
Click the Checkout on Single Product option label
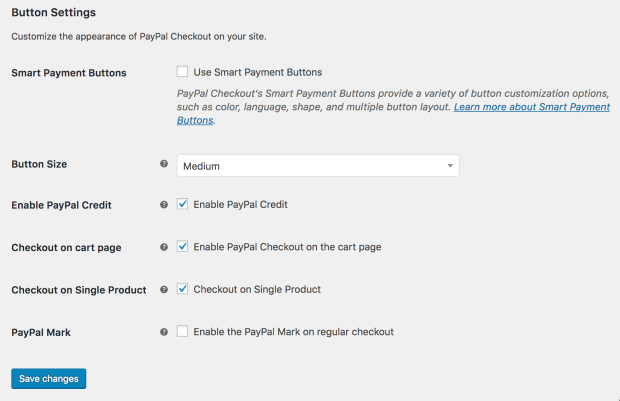tap(257, 289)
